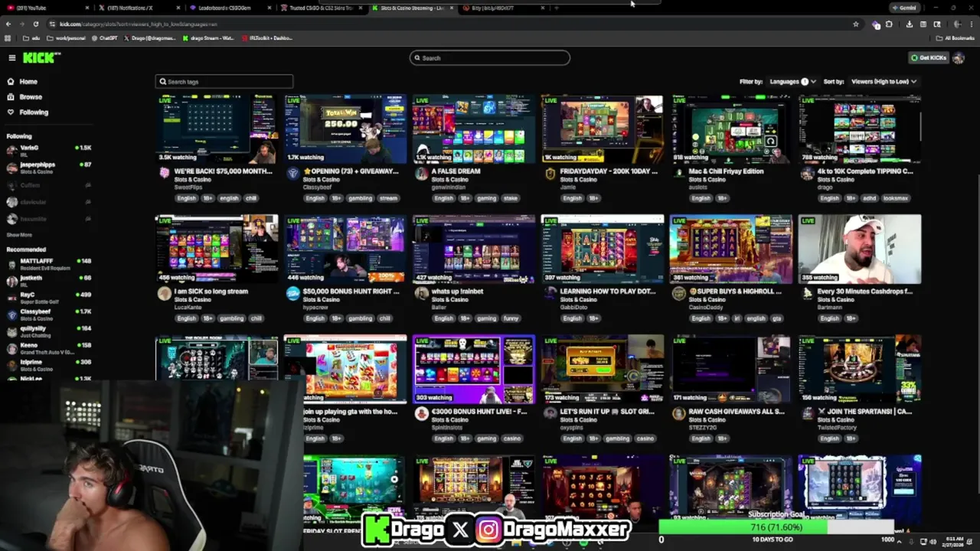
Task: Open the €3000 BONUS HUNT LIVE thumbnail
Action: [474, 369]
